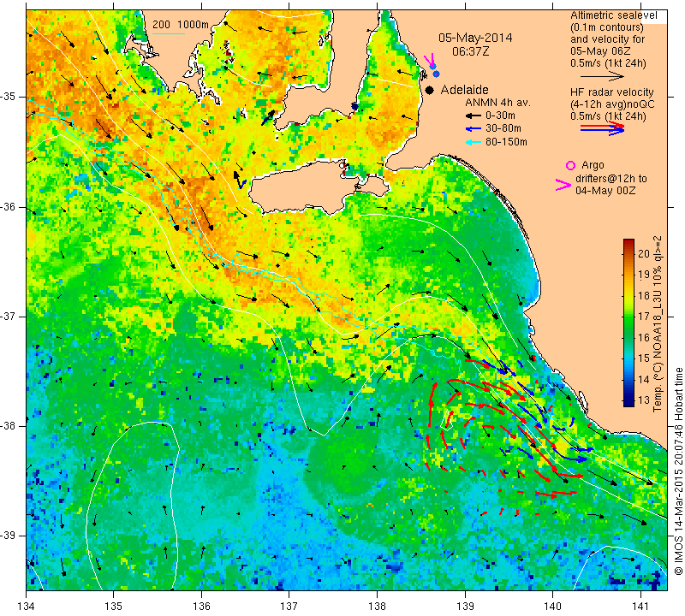
Task: Click longitude axis label 134
Action: pos(27,606)
